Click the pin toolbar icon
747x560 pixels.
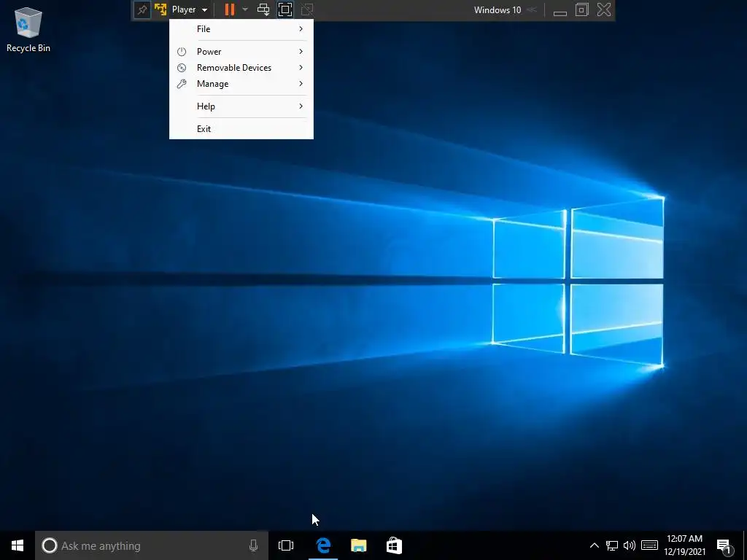click(142, 9)
